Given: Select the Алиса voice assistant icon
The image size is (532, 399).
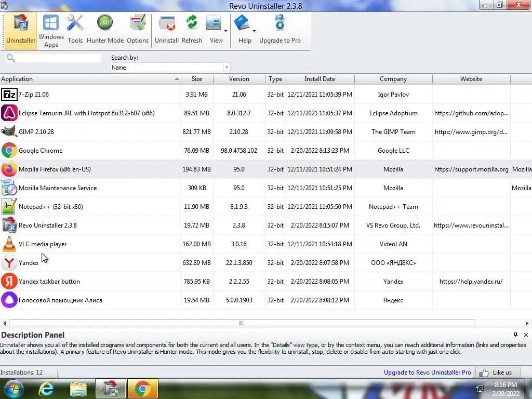Looking at the screenshot, I should point(9,300).
